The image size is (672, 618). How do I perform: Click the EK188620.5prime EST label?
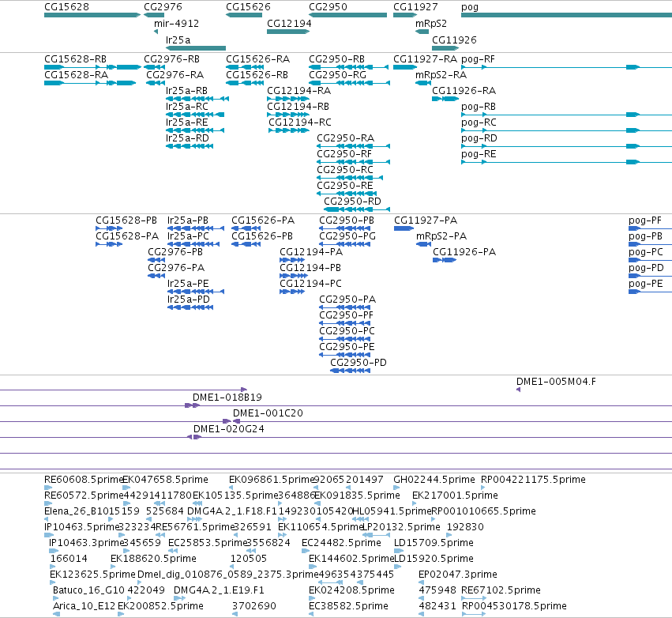pyautogui.click(x=153, y=559)
